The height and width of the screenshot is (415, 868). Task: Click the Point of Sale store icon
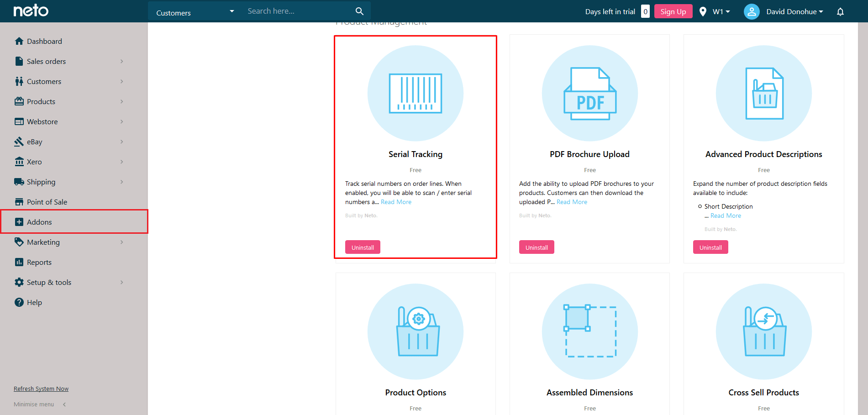point(19,202)
